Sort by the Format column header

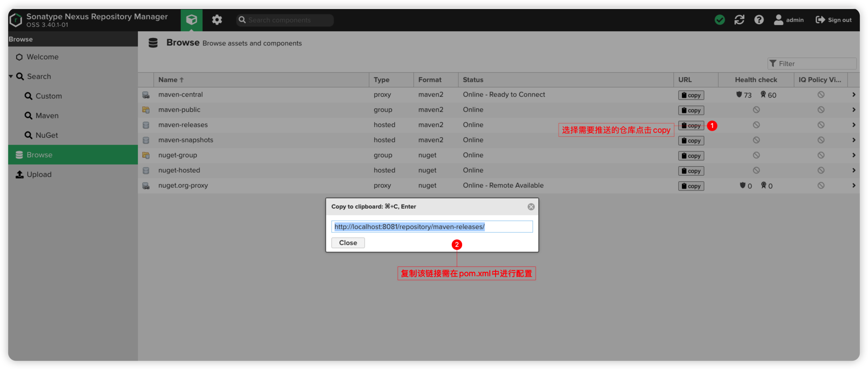tap(436, 80)
